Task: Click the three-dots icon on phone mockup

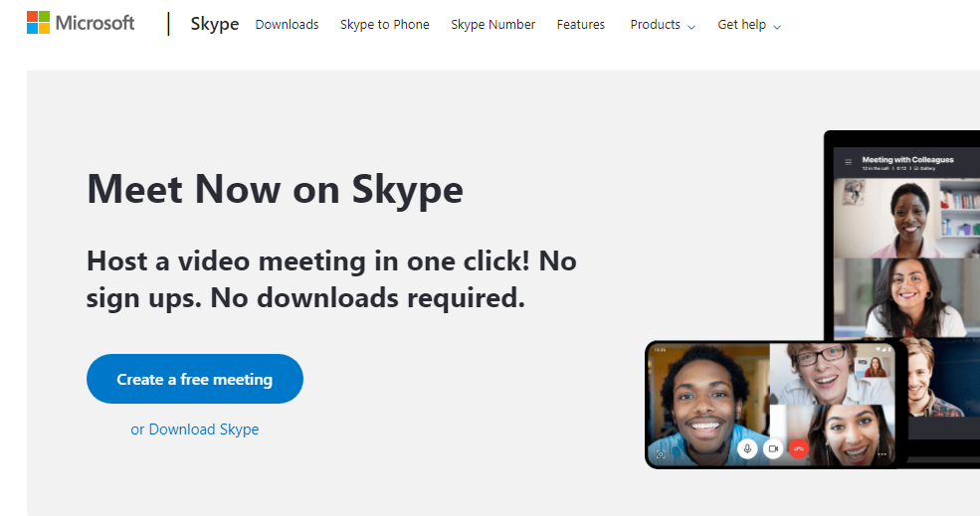Action: click(x=882, y=454)
